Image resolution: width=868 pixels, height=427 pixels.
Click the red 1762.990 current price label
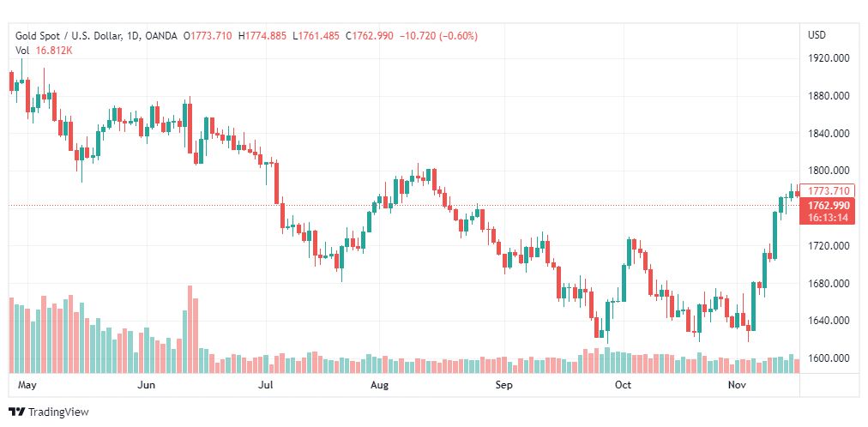tap(829, 205)
